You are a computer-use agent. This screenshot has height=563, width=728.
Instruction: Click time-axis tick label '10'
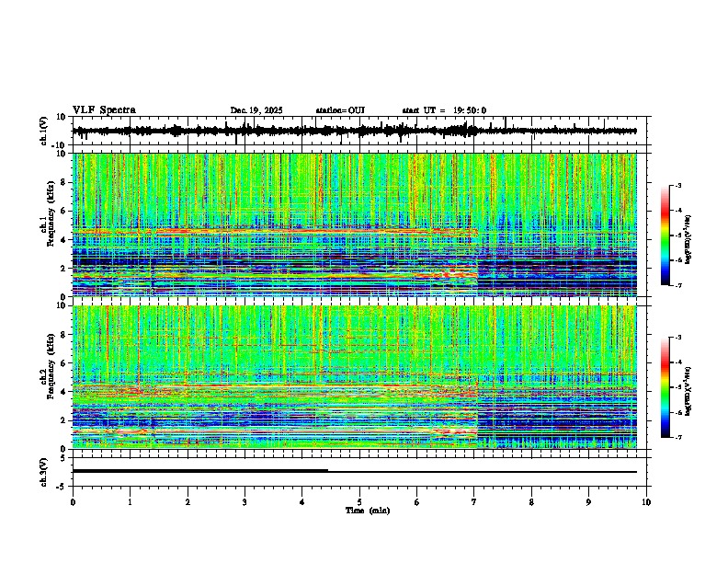pos(646,502)
